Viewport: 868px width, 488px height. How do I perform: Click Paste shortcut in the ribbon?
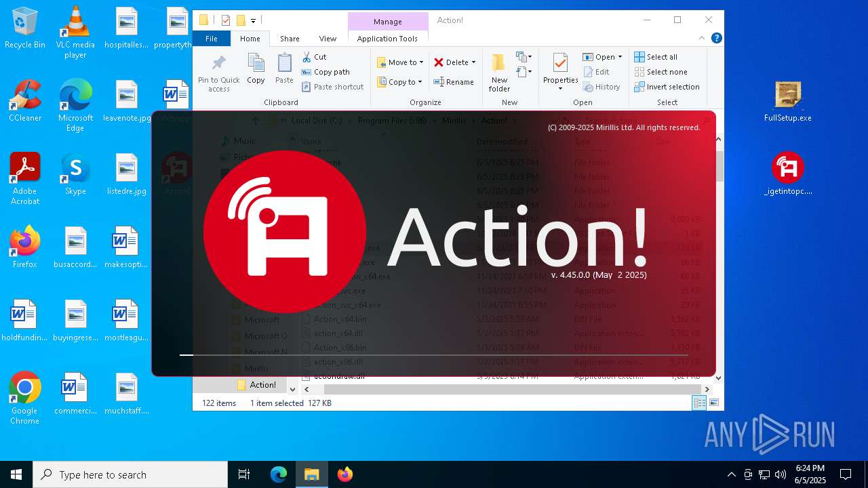coord(332,87)
